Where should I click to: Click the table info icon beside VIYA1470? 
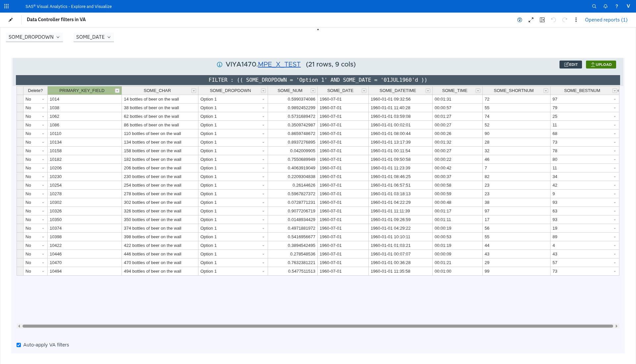pos(220,65)
